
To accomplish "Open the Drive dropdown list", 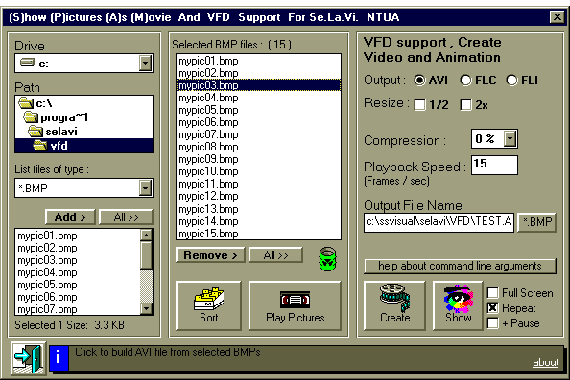I will click(x=145, y=63).
